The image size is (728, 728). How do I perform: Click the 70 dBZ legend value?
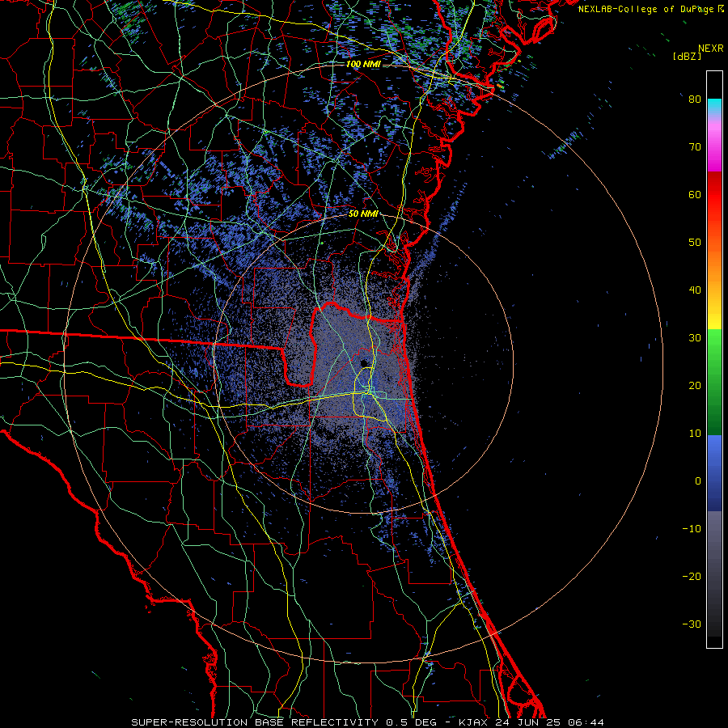695,147
